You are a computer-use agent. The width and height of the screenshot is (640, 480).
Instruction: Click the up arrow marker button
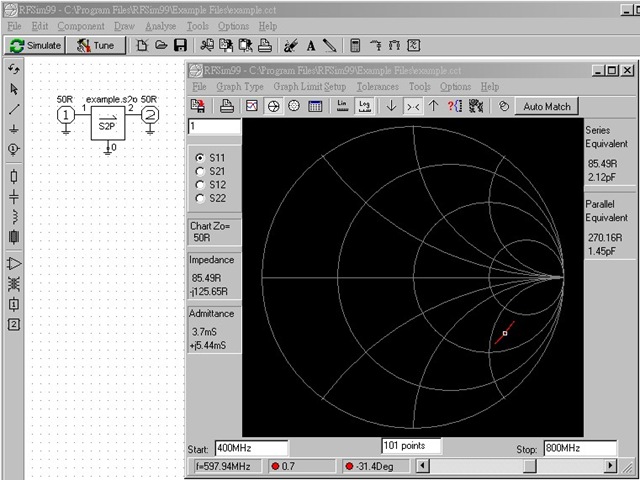point(433,106)
